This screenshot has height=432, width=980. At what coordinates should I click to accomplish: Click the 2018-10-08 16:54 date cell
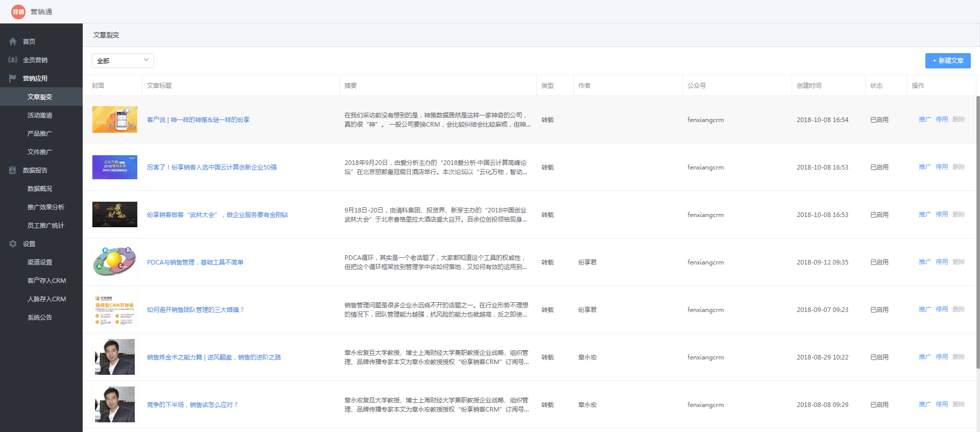(822, 119)
